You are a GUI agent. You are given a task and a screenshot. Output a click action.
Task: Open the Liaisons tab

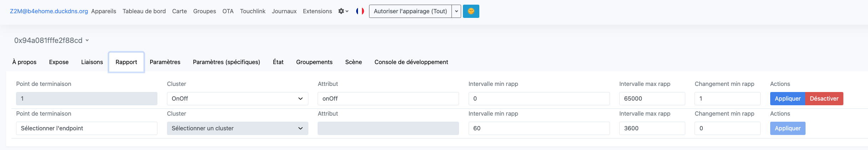click(x=92, y=62)
